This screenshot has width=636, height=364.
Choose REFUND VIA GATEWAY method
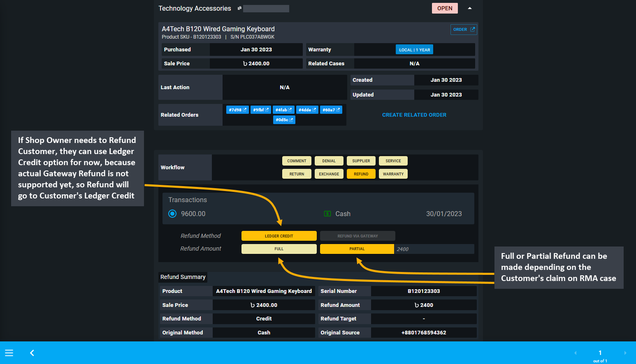point(357,236)
